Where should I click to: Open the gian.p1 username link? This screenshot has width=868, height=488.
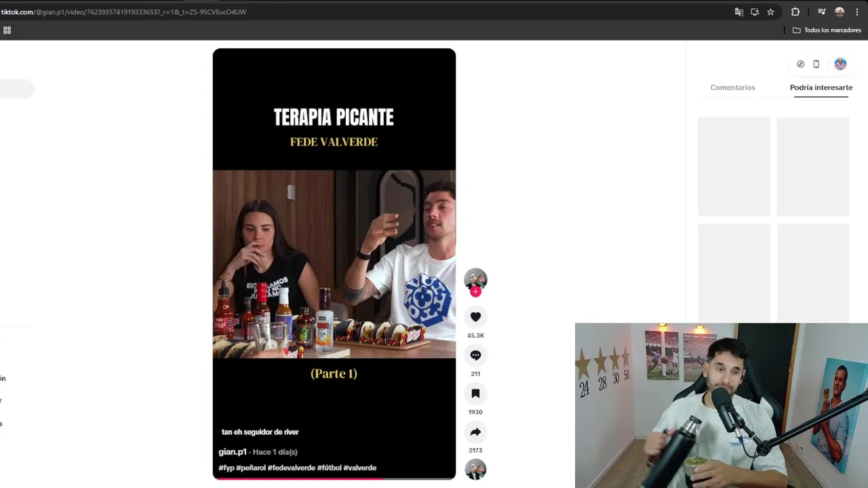pyautogui.click(x=233, y=451)
